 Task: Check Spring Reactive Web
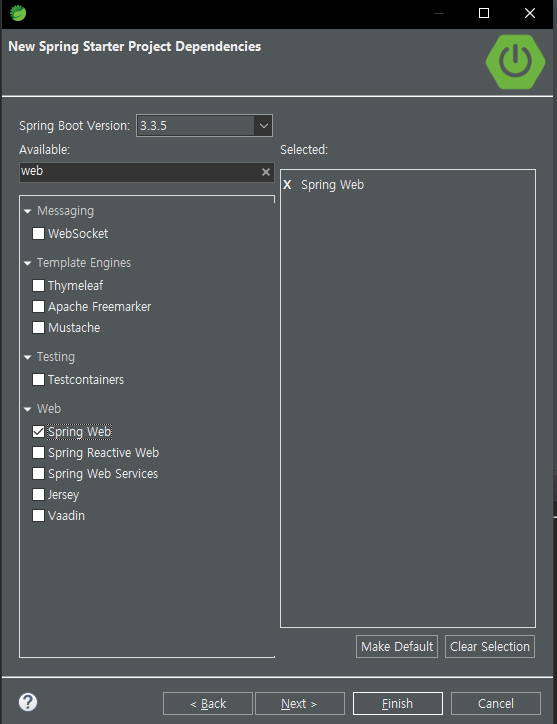coord(38,452)
